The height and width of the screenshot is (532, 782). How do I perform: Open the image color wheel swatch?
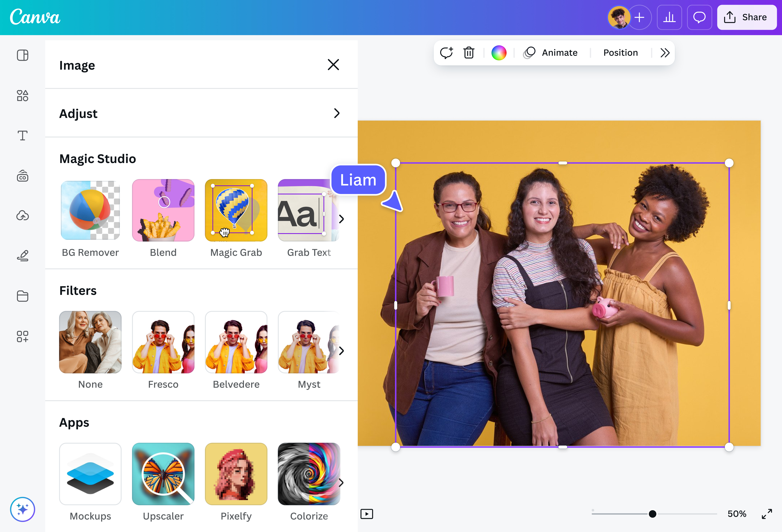499,53
